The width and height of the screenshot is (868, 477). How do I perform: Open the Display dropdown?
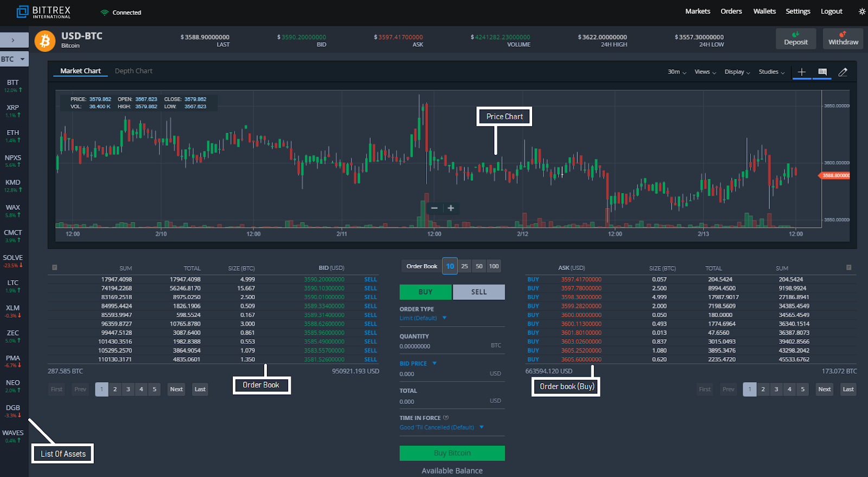coord(737,72)
